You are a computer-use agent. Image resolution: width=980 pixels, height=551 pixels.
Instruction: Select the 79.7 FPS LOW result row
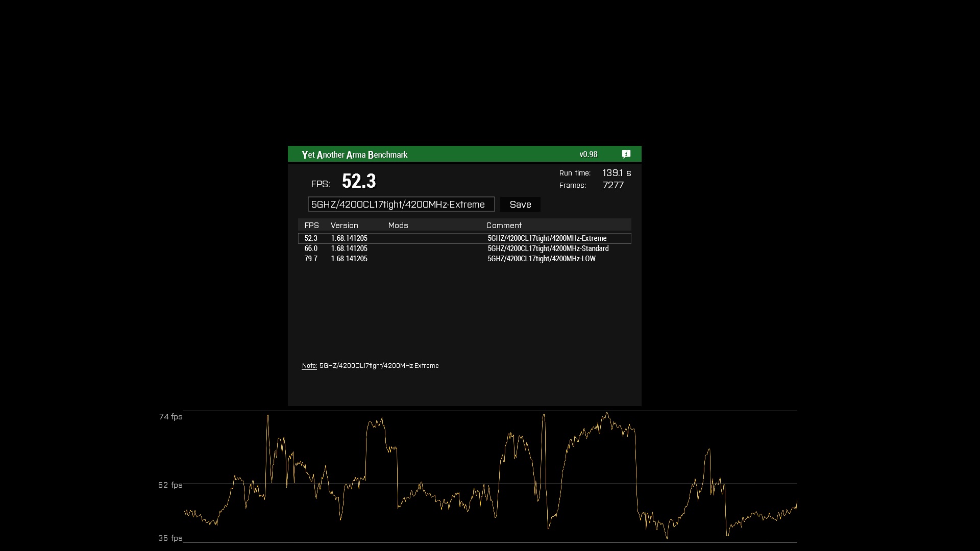(x=464, y=259)
